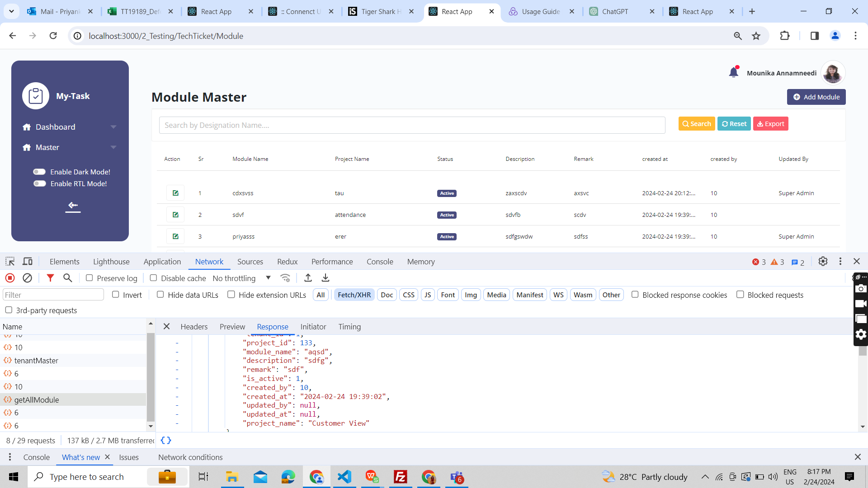Open Visual Studio Code from taskbar

click(x=344, y=477)
